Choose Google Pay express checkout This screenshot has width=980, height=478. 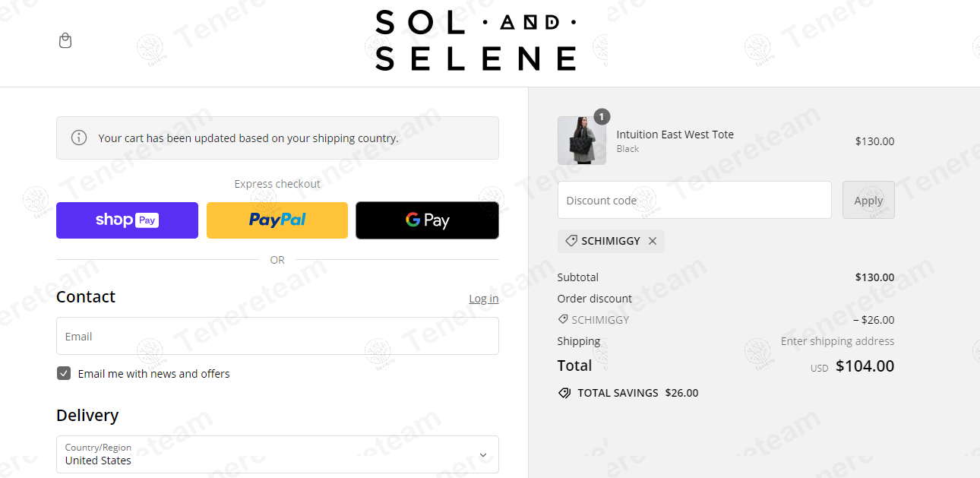[427, 220]
